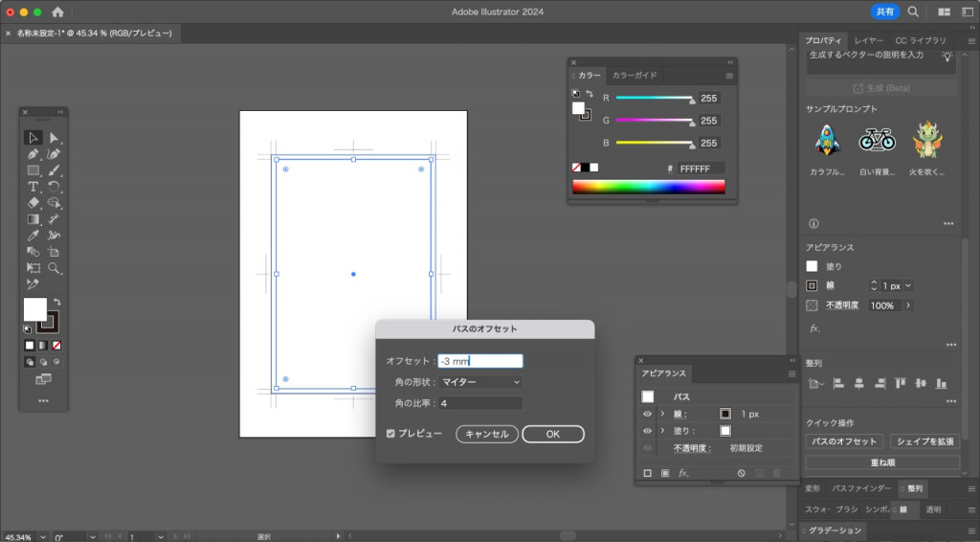980x542 pixels.
Task: Click OK in パスのオフセット dialog
Action: (553, 434)
